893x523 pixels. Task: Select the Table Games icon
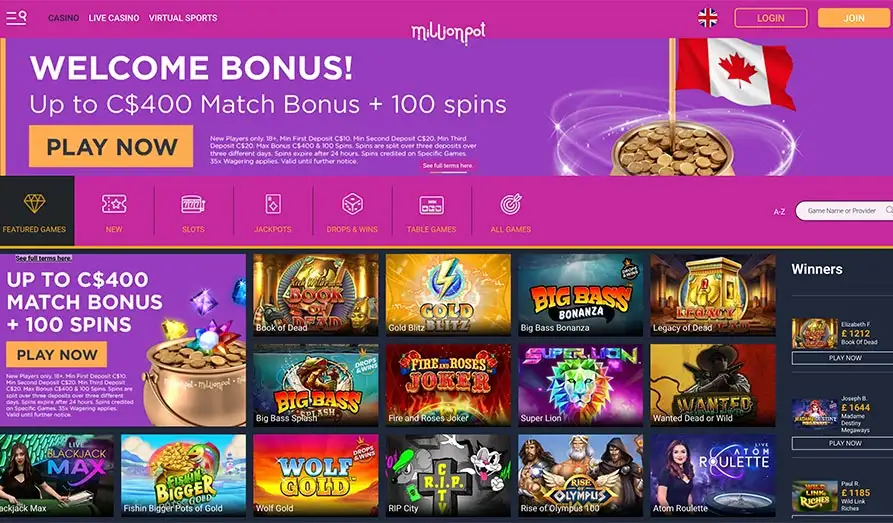(431, 211)
